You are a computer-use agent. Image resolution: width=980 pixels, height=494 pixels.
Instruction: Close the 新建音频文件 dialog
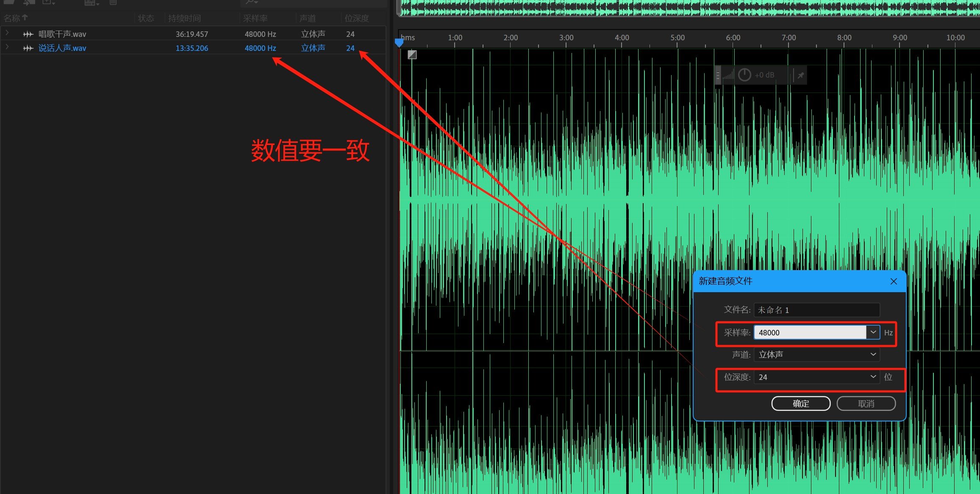click(894, 282)
